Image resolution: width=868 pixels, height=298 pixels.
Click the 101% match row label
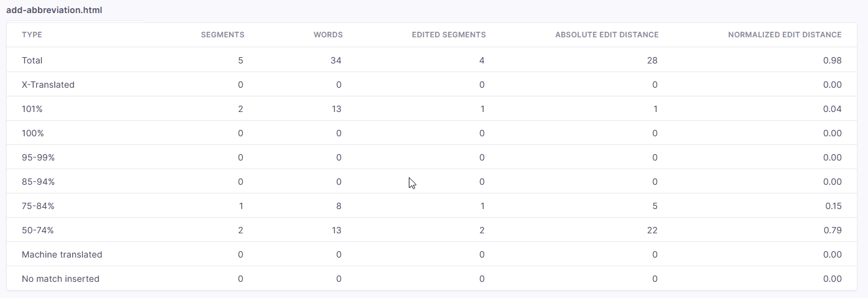pos(32,109)
